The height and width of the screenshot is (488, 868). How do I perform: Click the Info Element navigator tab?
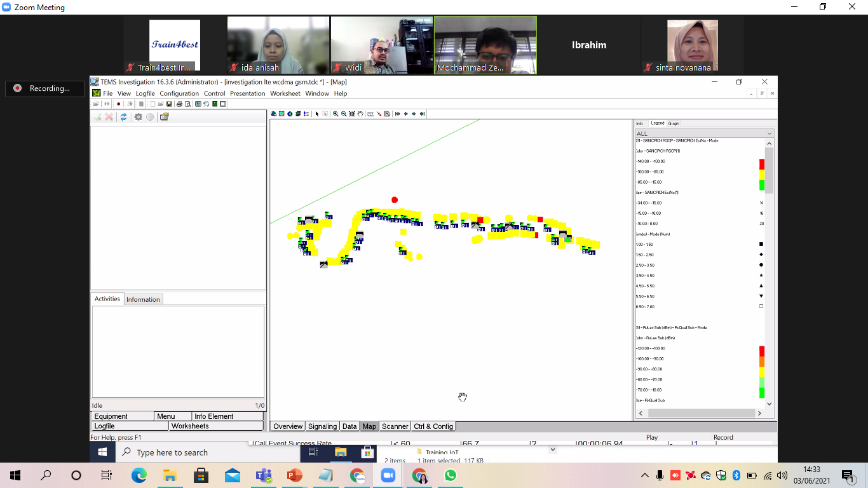point(214,416)
